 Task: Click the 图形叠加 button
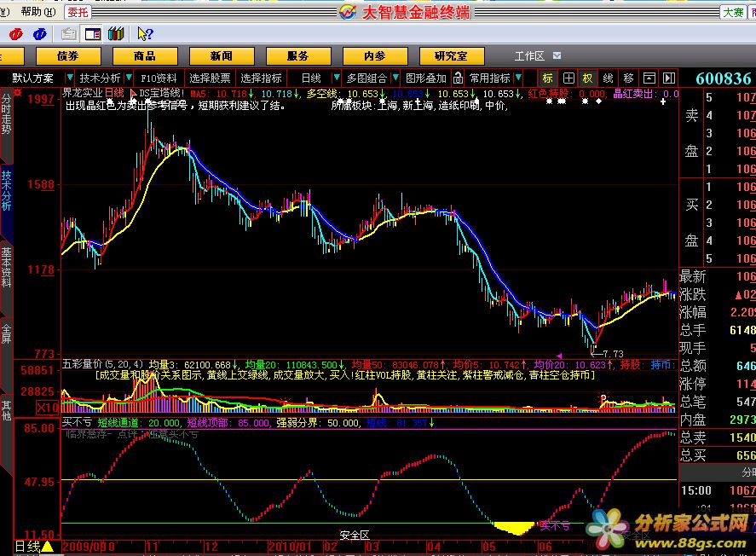[426, 78]
